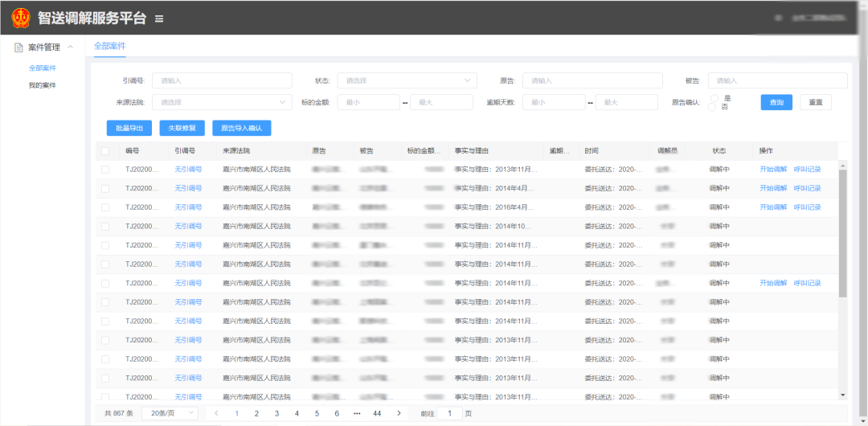Jump to page 3
The width and height of the screenshot is (868, 426).
click(276, 413)
